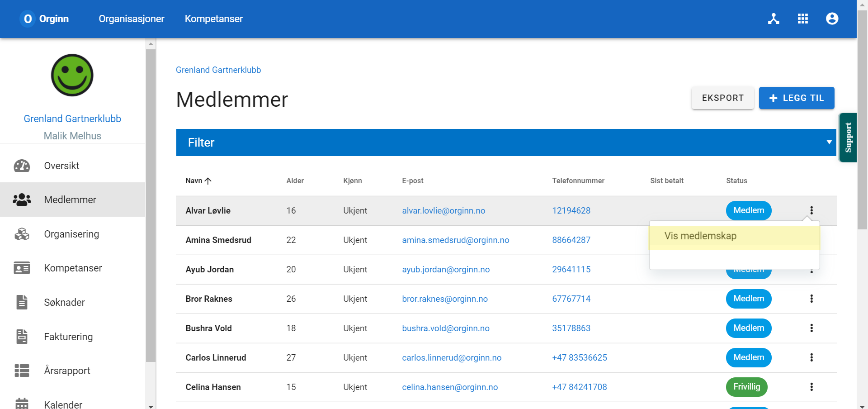Go to Søknader in sidebar
The height and width of the screenshot is (409, 868).
(x=72, y=302)
